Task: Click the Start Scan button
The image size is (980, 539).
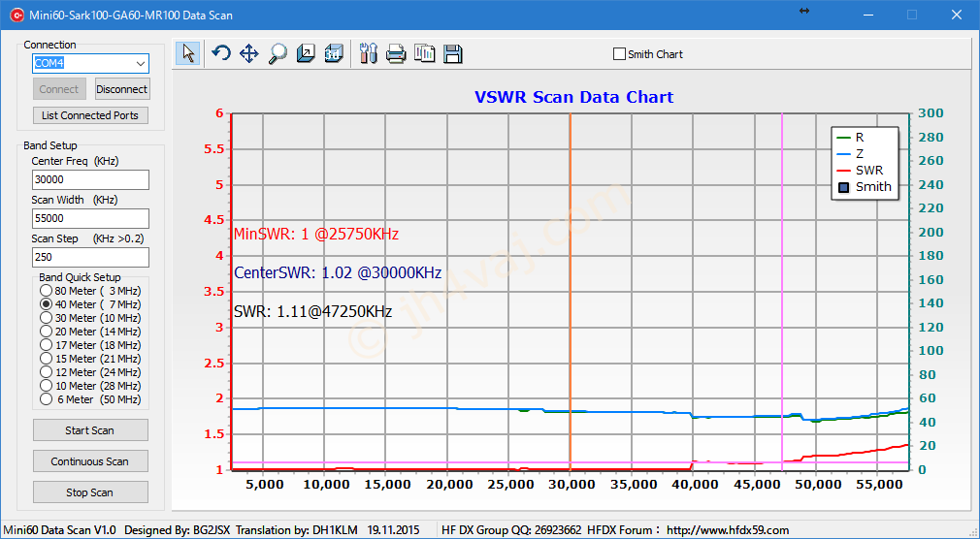Action: [x=90, y=430]
